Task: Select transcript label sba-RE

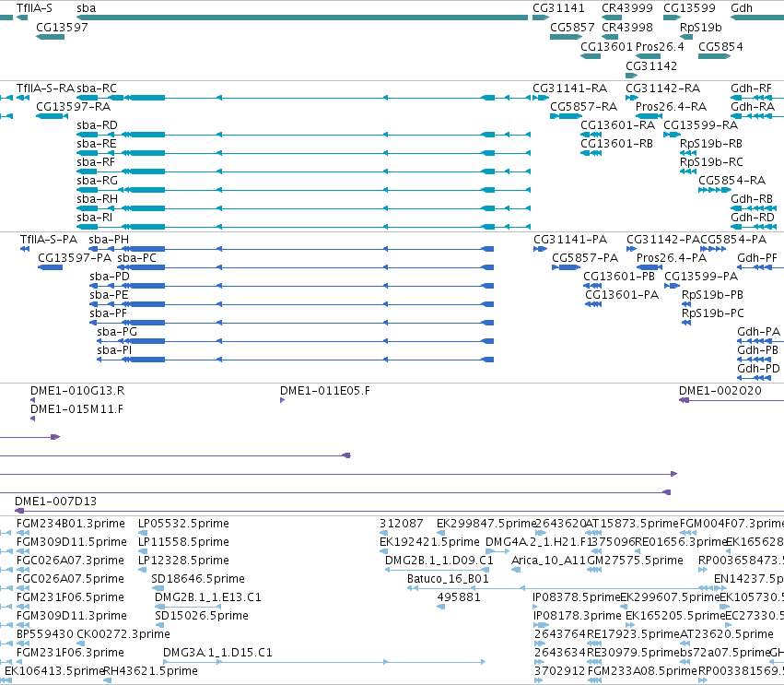Action: [x=96, y=144]
